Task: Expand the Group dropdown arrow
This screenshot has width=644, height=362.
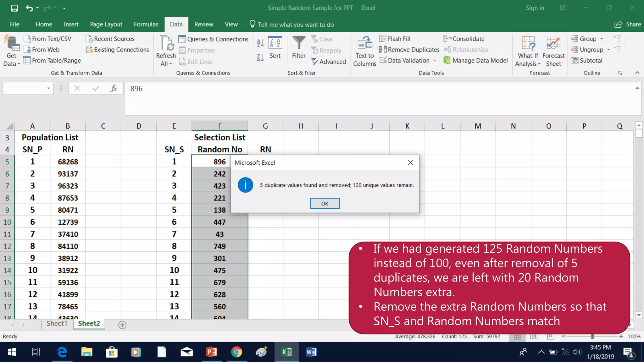Action: tap(602, 39)
